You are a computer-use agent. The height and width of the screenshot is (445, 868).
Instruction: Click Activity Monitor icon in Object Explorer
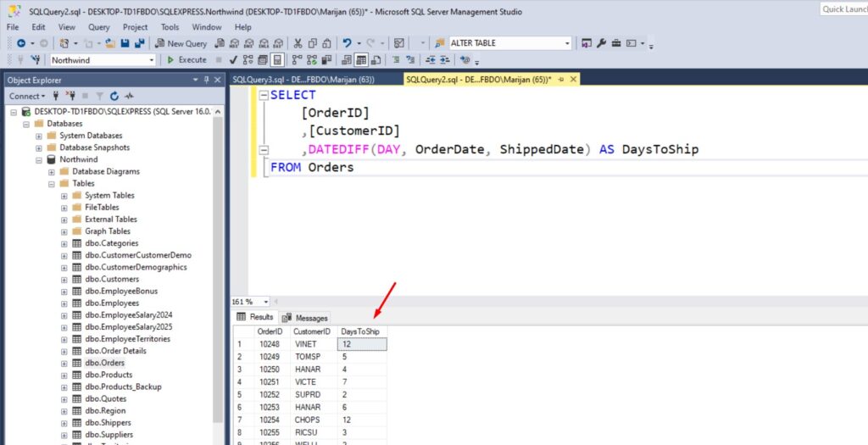(x=129, y=96)
